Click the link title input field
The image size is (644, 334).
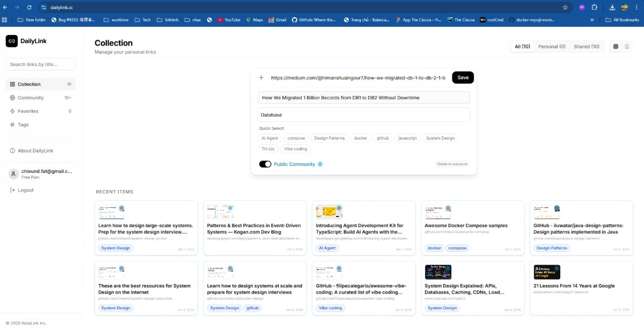coord(363,97)
